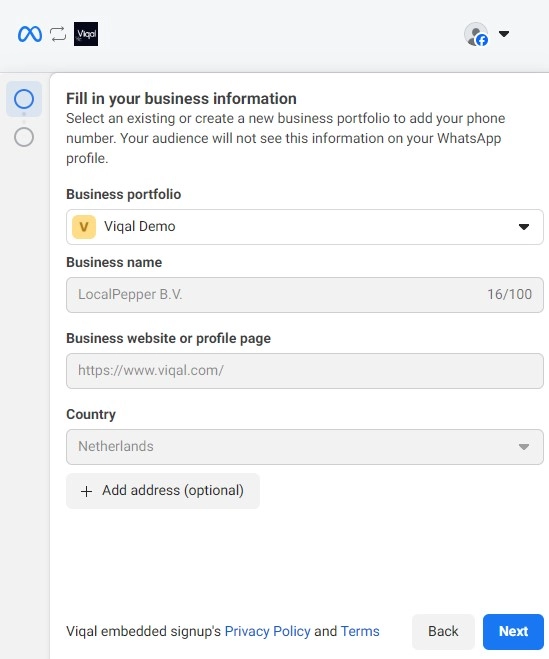Select the first step circle in sidebar
Screen dimensions: 549x659
click(x=24, y=99)
